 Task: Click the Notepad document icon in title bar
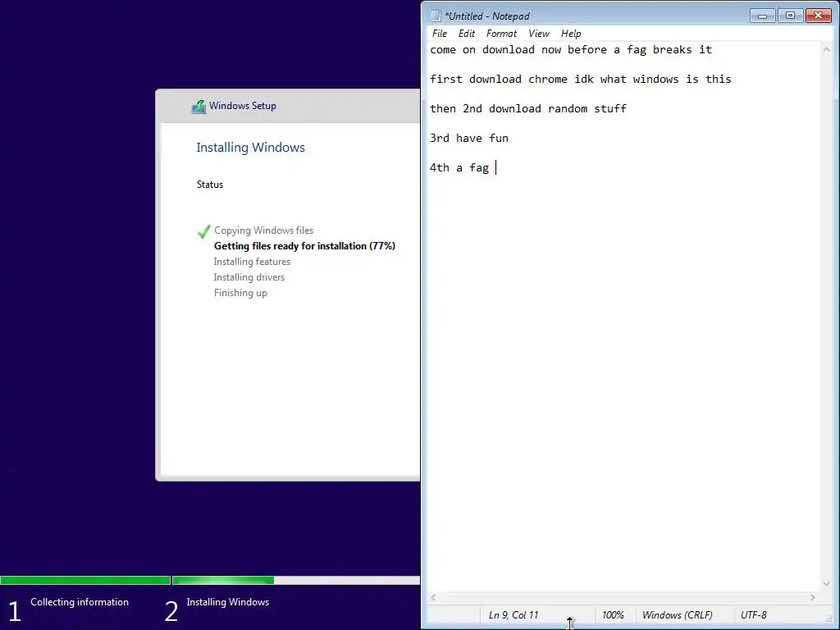[x=436, y=16]
